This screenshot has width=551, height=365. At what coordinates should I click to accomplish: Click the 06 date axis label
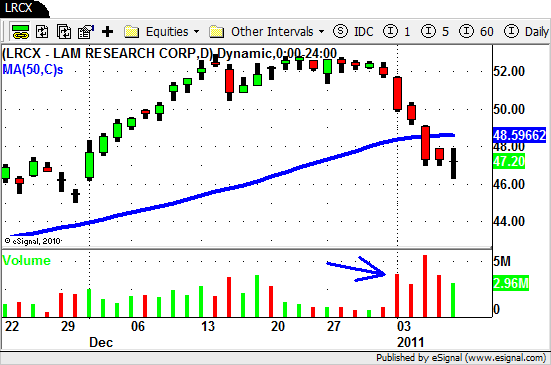click(138, 326)
